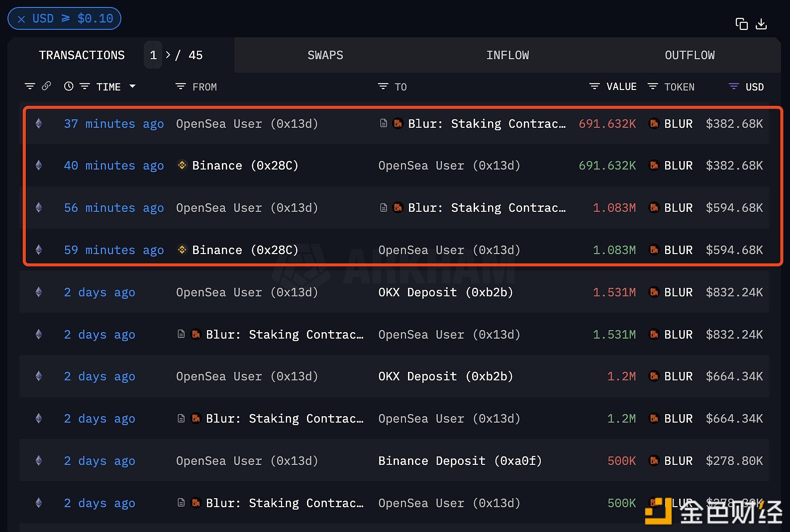790x532 pixels.
Task: Open the USD column filter
Action: tap(733, 87)
